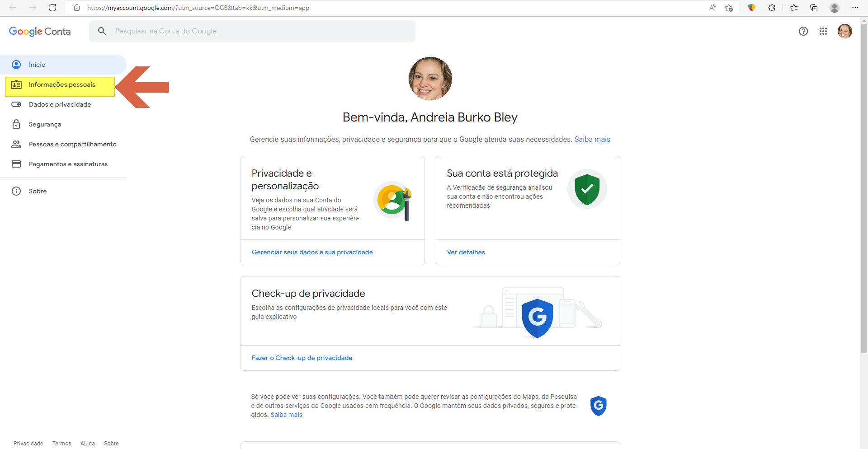Open the Ajuda footer link
Viewport: 868px width, 449px height.
(88, 444)
